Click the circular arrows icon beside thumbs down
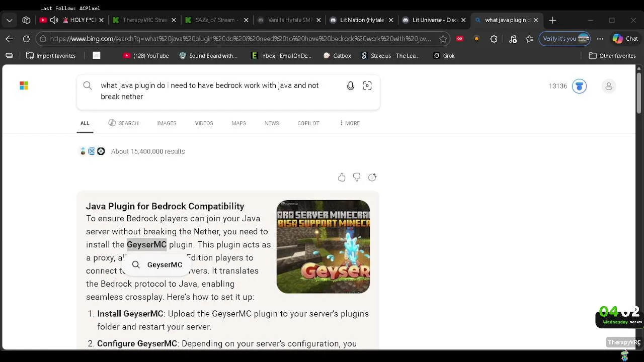The width and height of the screenshot is (644, 362). coord(372,177)
